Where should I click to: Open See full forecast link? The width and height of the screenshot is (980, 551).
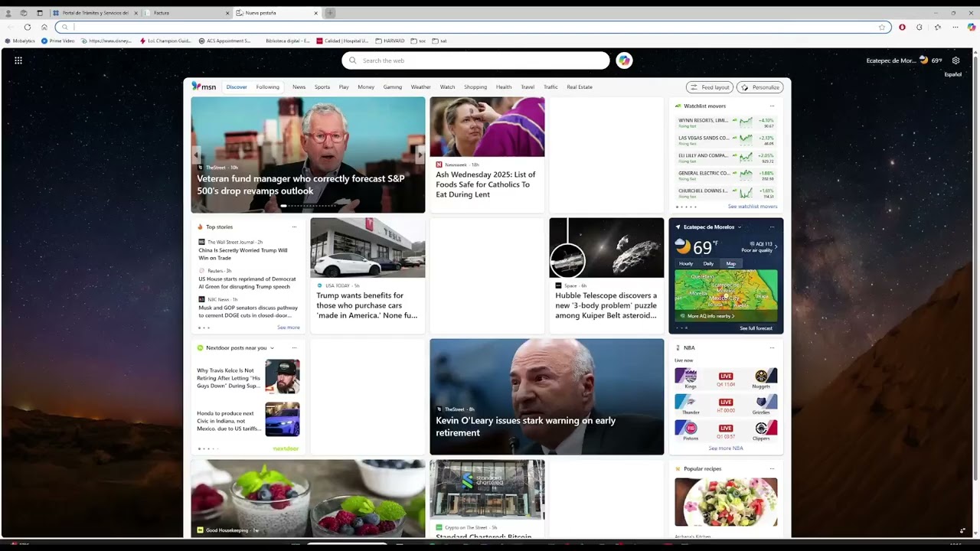click(x=756, y=328)
